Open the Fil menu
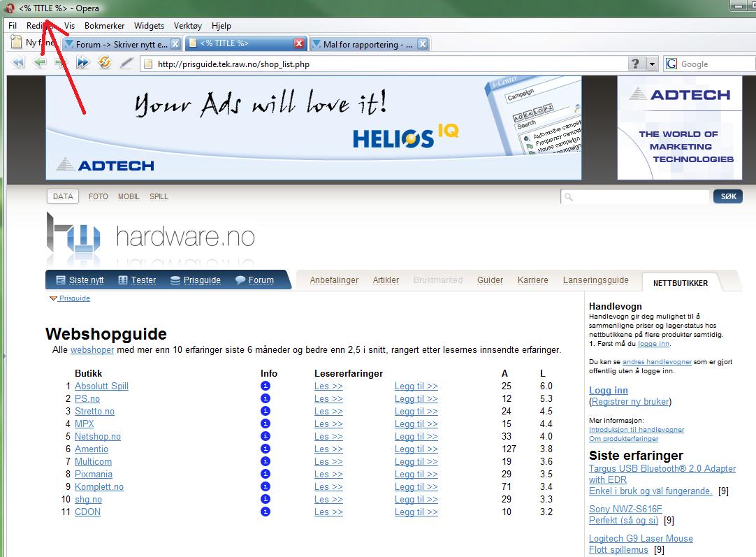The height and width of the screenshot is (557, 756). click(13, 26)
